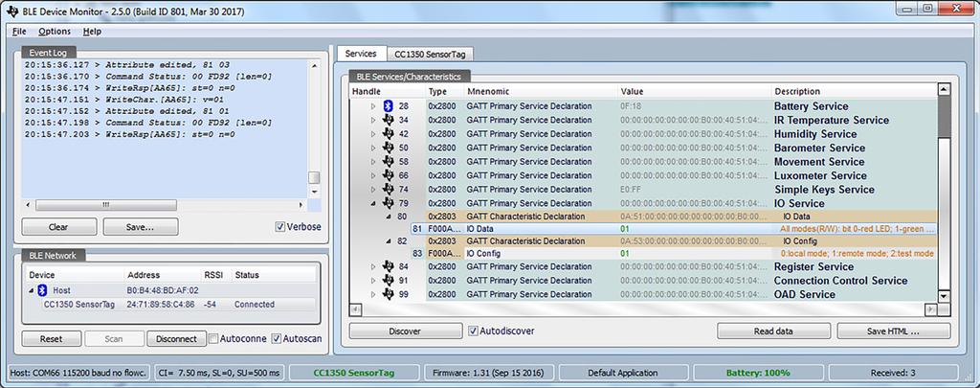The image size is (980, 388).
Task: Click the TI icon on handle 58 row
Action: tap(389, 162)
